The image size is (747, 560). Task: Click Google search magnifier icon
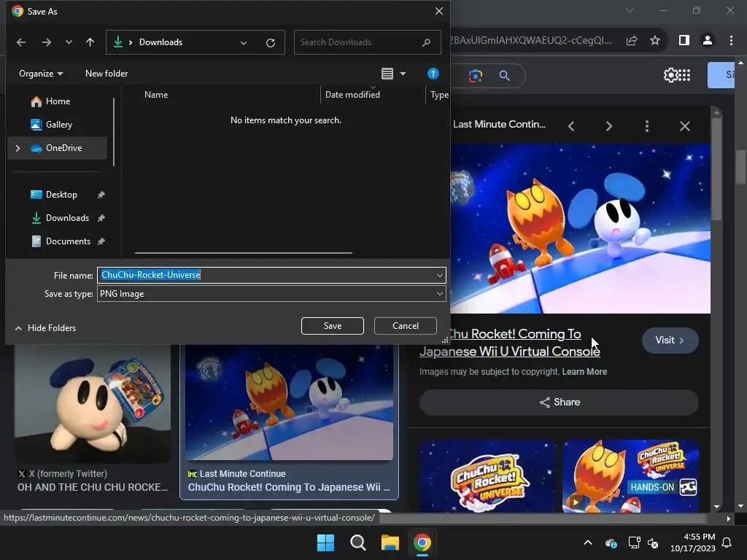[504, 75]
